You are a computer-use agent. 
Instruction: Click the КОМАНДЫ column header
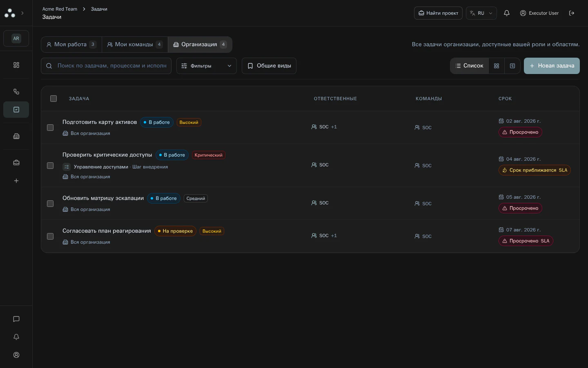[x=429, y=99]
